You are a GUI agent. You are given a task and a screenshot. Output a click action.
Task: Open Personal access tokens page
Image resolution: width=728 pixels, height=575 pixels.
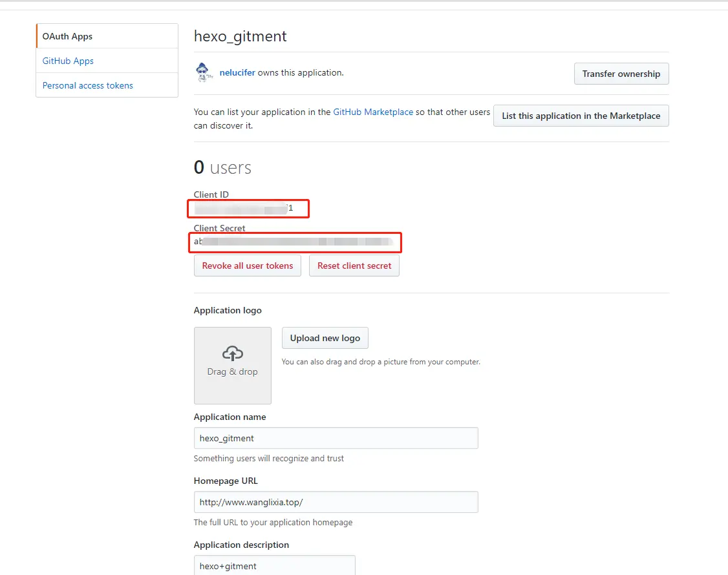click(x=88, y=85)
